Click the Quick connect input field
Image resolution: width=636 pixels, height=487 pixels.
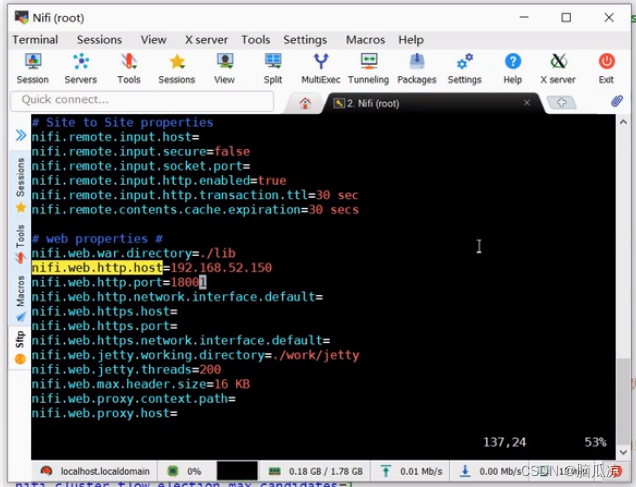(x=142, y=100)
